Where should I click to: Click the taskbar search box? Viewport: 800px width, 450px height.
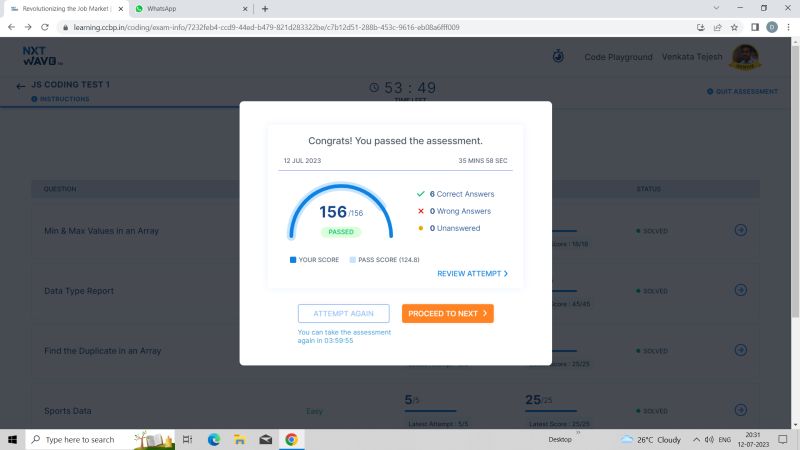(x=100, y=439)
